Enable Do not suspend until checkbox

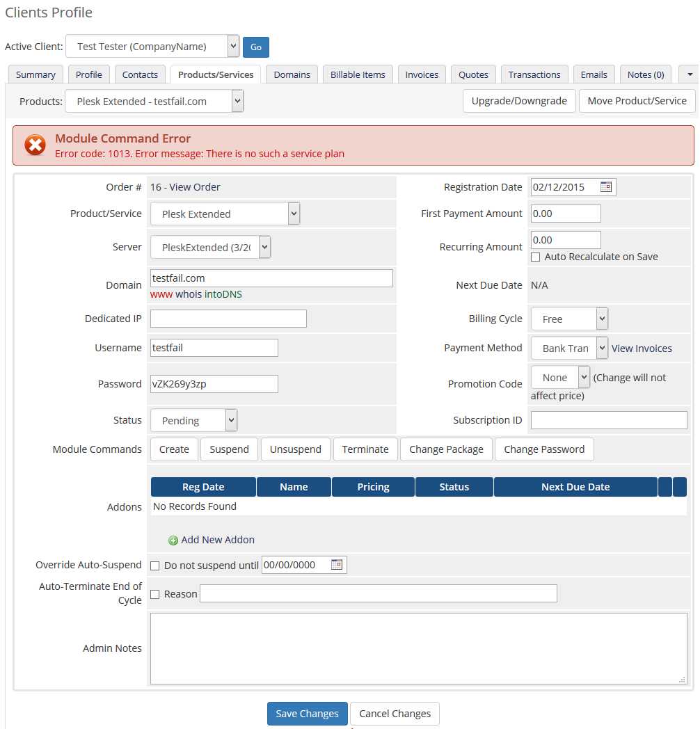(155, 566)
